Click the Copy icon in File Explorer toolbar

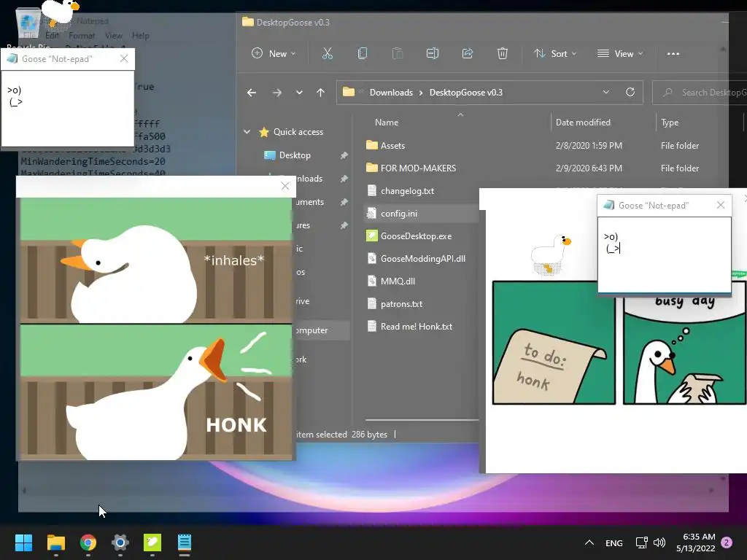(x=363, y=53)
